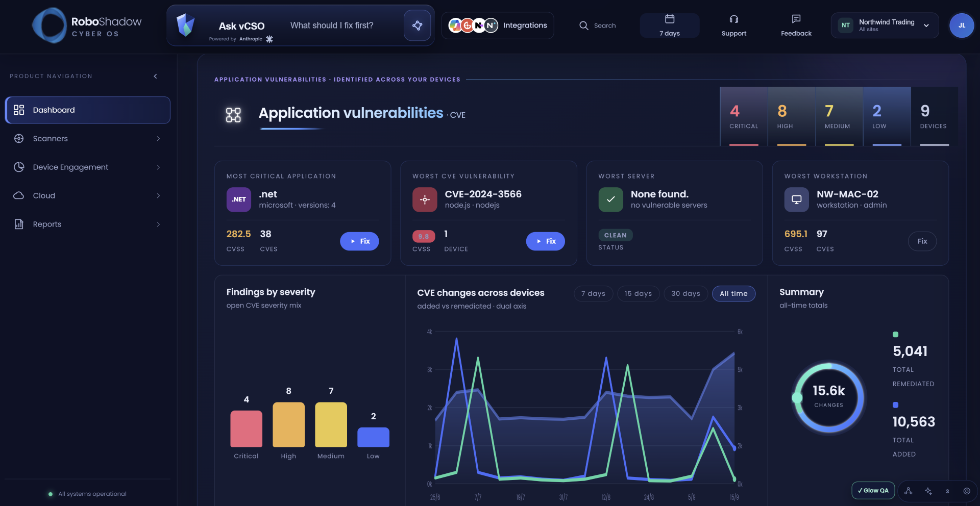The height and width of the screenshot is (506, 980).
Task: Click the CVE-2024-3566 vulnerability icon
Action: [x=425, y=199]
